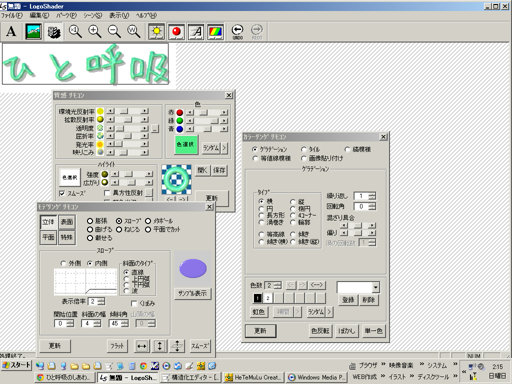This screenshot has height=384, width=512.
Task: Toggle the スムーズ checkbox in material panel
Action: tap(62, 193)
